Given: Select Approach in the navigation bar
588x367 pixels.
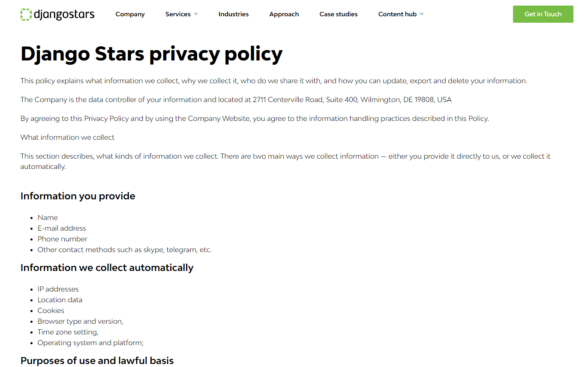Looking at the screenshot, I should pos(284,14).
